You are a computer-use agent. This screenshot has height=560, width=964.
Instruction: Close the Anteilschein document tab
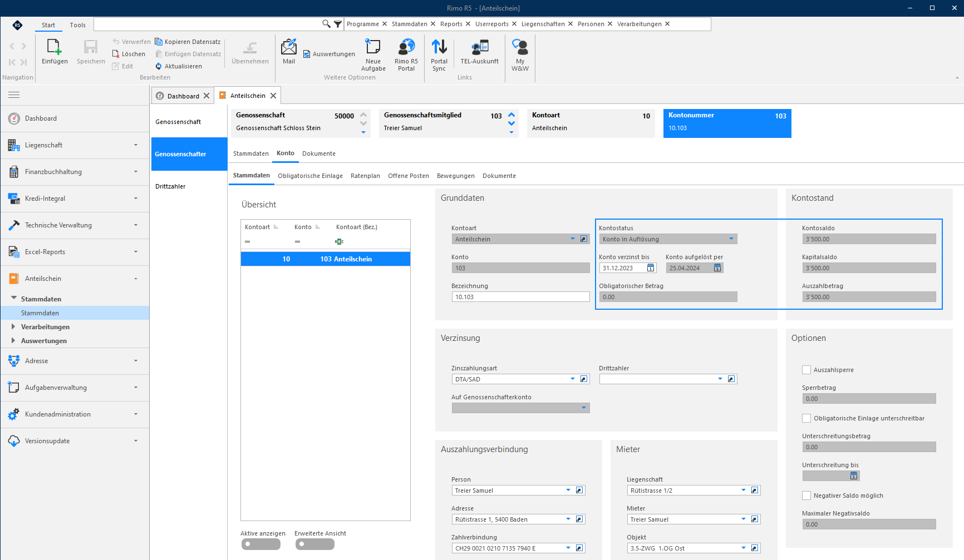273,96
